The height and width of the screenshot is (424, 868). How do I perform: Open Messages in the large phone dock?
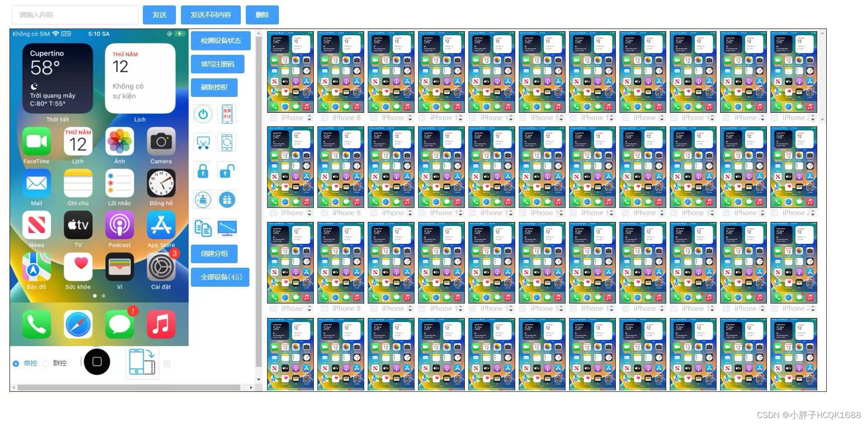pos(119,324)
